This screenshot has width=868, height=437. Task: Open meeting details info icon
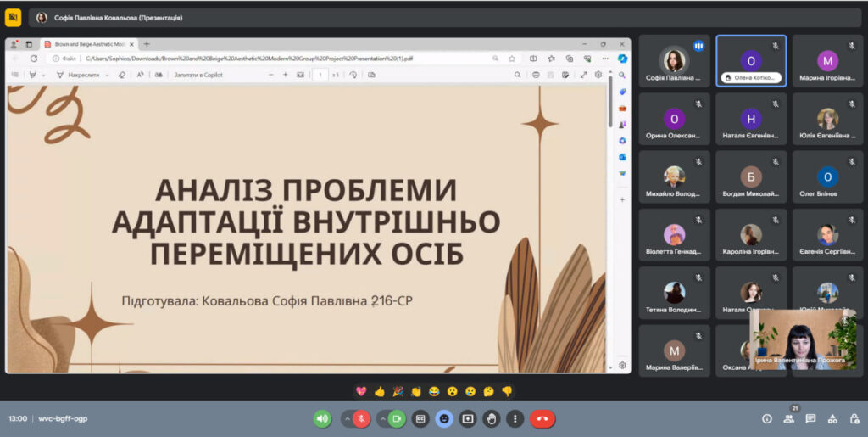click(x=767, y=418)
